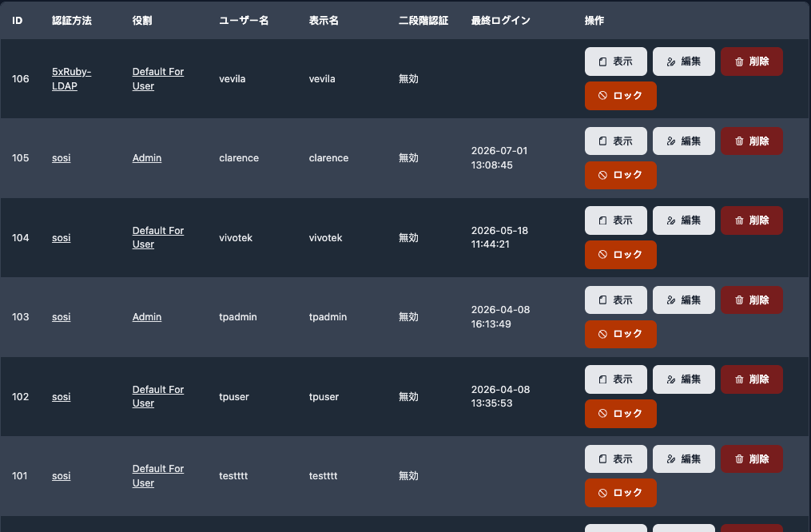Click ロック in vivotek row
This screenshot has height=532, width=811.
[621, 255]
